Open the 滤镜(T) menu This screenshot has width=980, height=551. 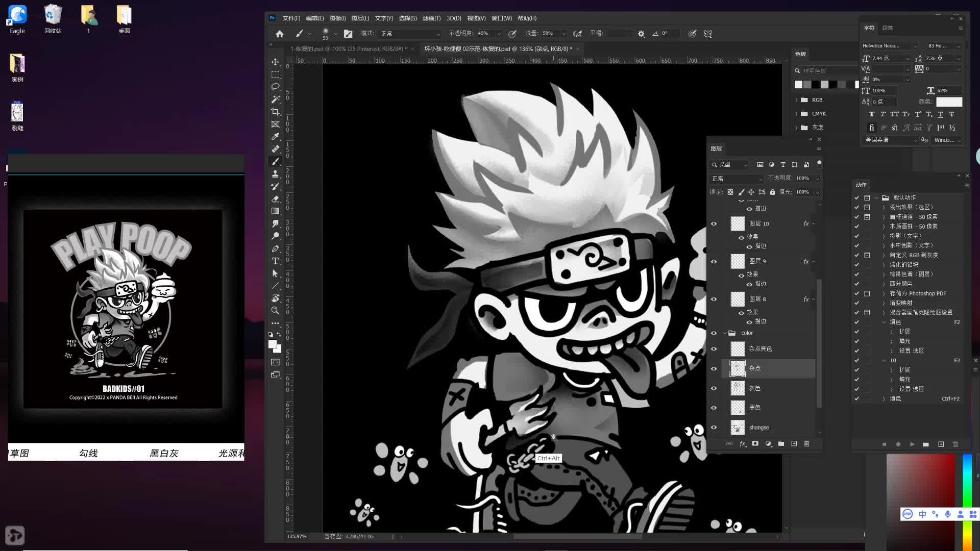(x=431, y=18)
